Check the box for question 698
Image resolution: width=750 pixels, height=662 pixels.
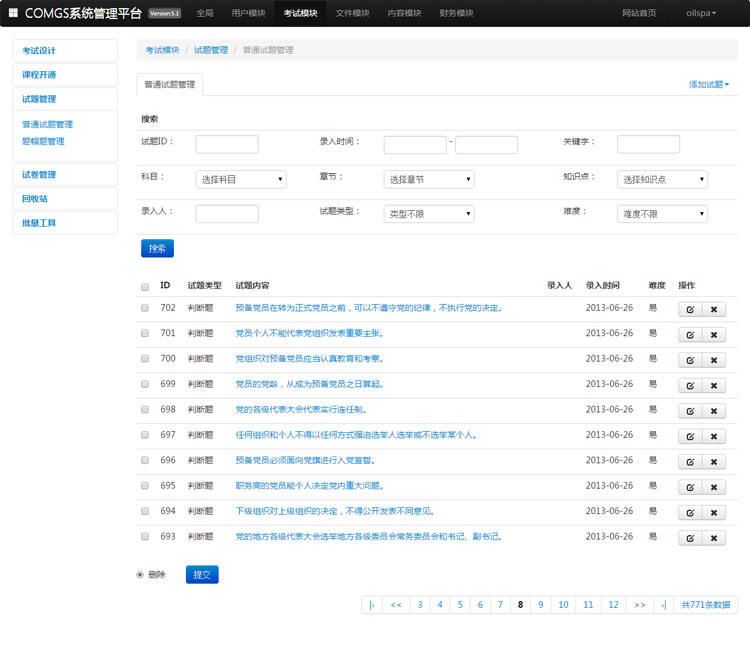click(x=145, y=409)
